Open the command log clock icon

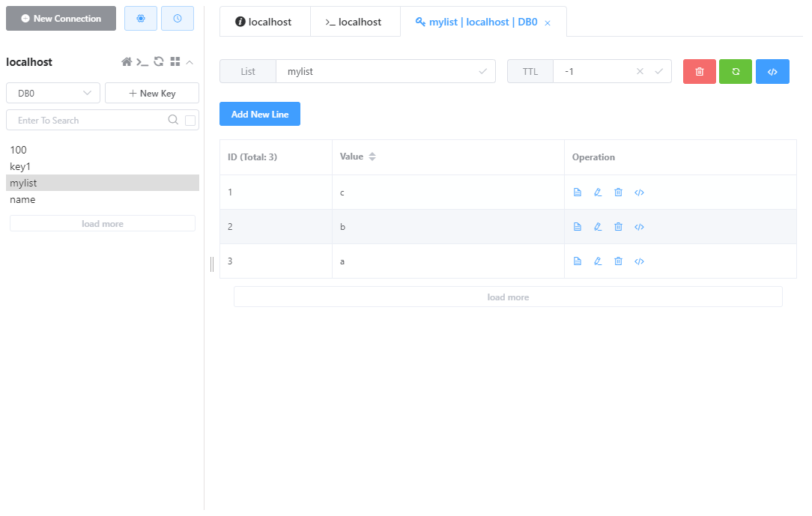177,19
